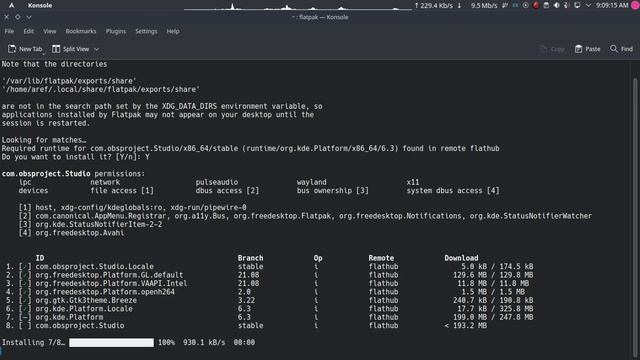Open the Plugins menu
Viewport: 640px width, 360px height.
116,31
